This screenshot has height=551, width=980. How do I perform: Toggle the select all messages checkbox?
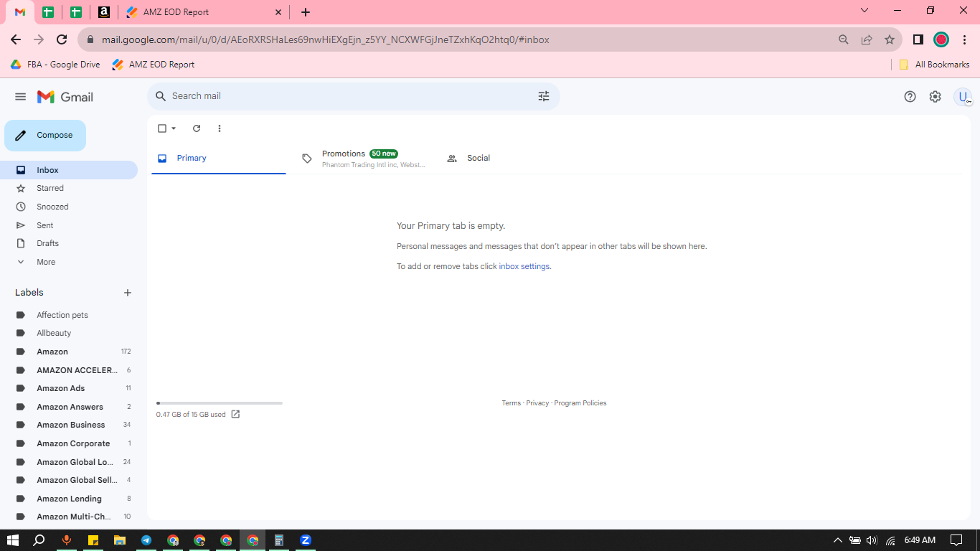coord(162,128)
